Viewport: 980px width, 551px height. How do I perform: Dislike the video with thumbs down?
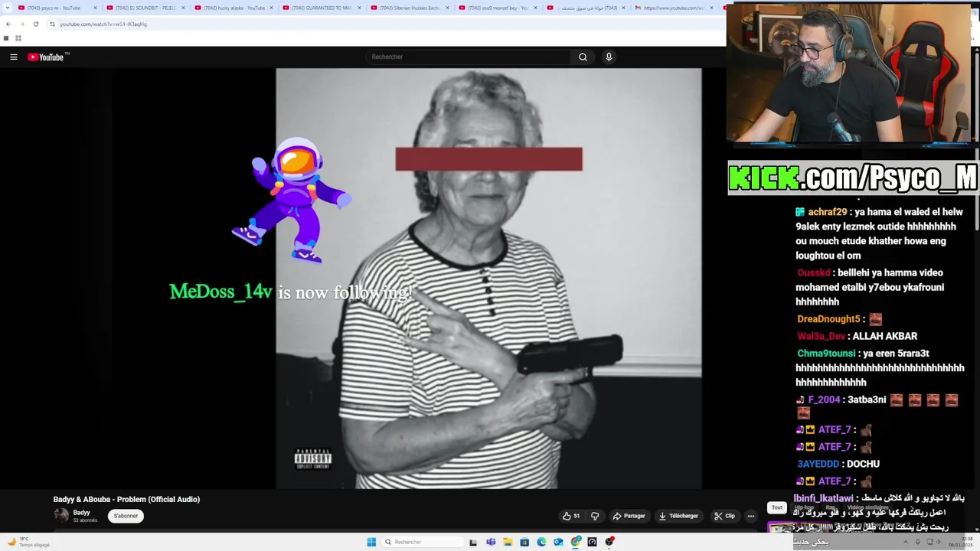[x=595, y=516]
